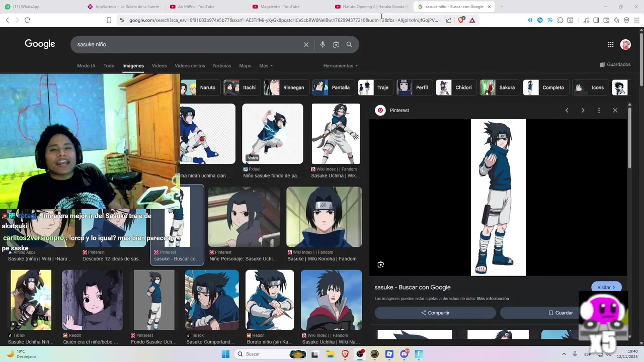Screen dimensions: 644x362
Task: Reload the page in browser
Action: click(x=27, y=20)
